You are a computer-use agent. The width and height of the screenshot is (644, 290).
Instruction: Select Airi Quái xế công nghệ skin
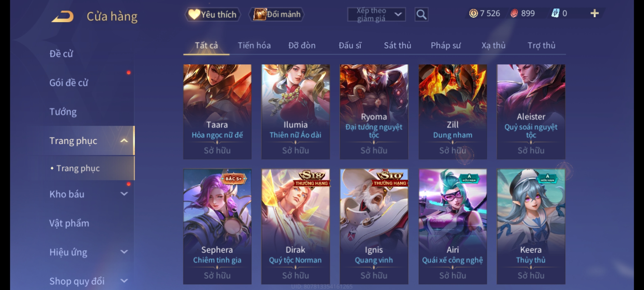[x=453, y=227]
